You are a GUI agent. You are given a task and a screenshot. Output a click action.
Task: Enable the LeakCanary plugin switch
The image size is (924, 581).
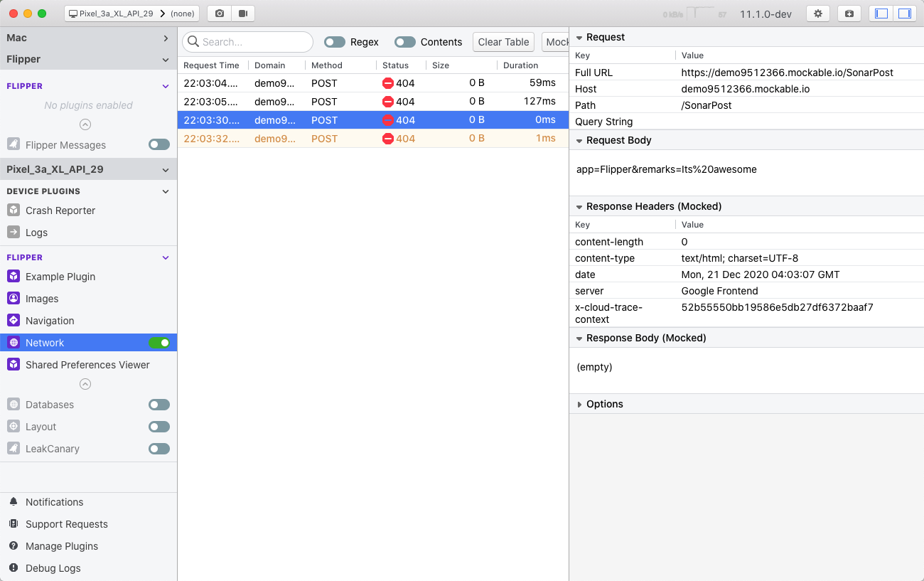159,449
